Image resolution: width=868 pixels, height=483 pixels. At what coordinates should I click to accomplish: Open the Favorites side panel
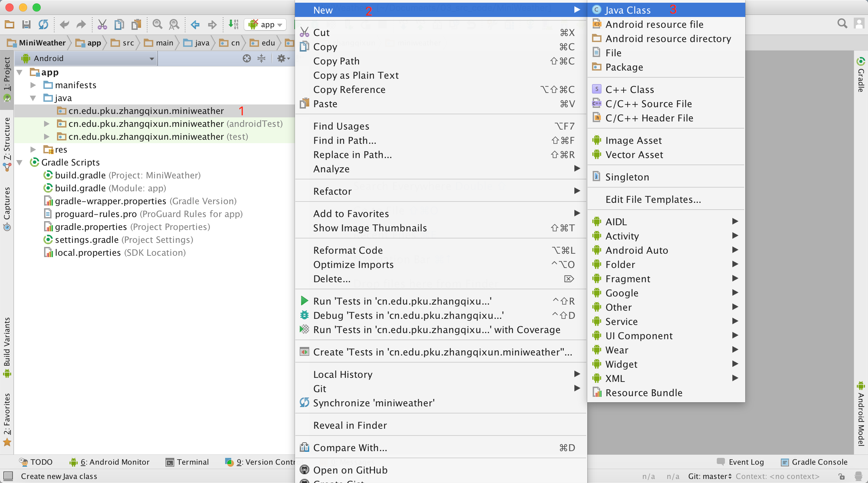pyautogui.click(x=7, y=419)
